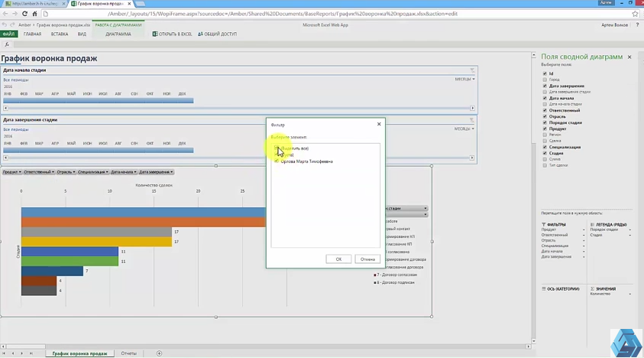Check the Тип сделки field checkbox

coord(545,165)
